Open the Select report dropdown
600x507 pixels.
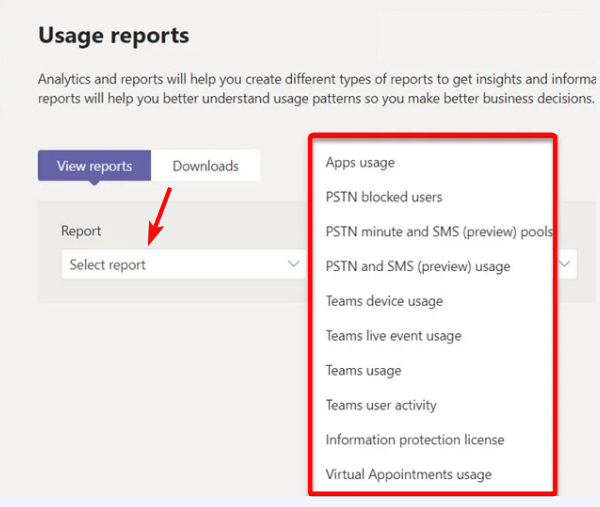tap(184, 264)
